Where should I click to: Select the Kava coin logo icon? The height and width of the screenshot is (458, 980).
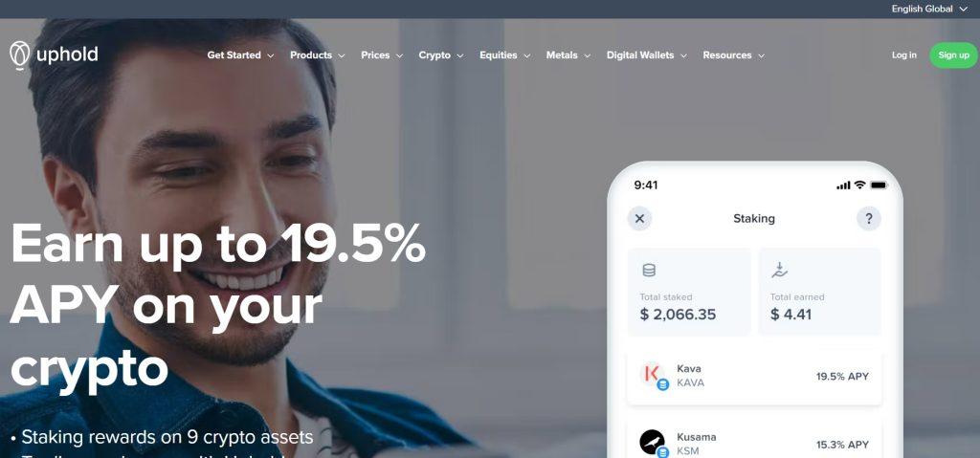pos(652,374)
